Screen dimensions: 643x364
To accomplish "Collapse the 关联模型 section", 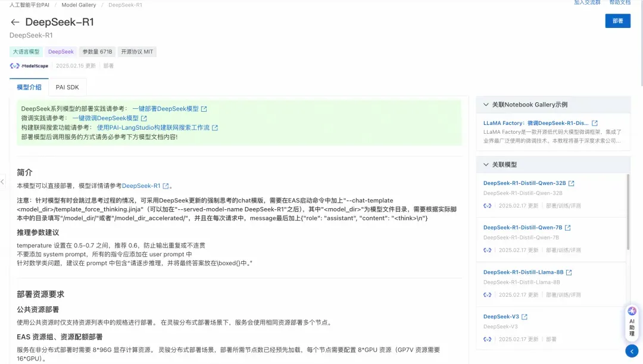I will [486, 165].
